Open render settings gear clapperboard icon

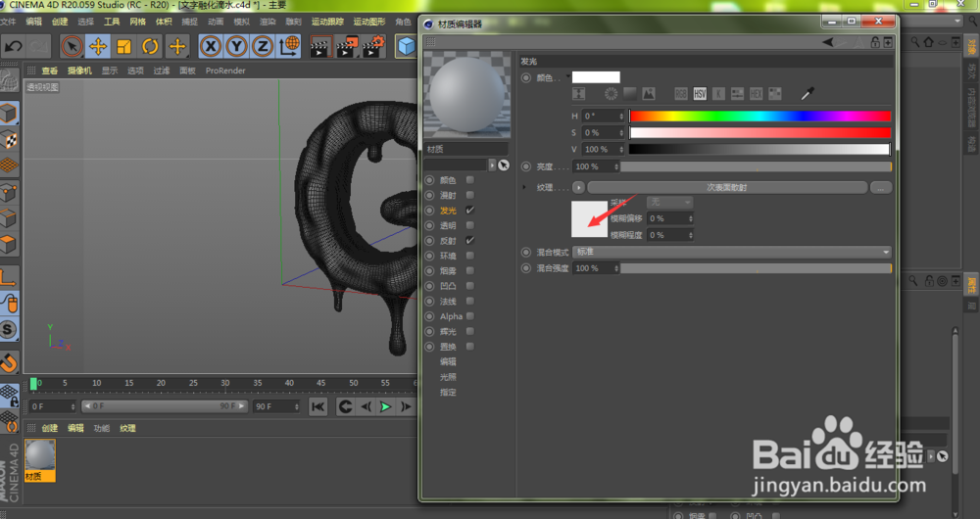[x=373, y=47]
